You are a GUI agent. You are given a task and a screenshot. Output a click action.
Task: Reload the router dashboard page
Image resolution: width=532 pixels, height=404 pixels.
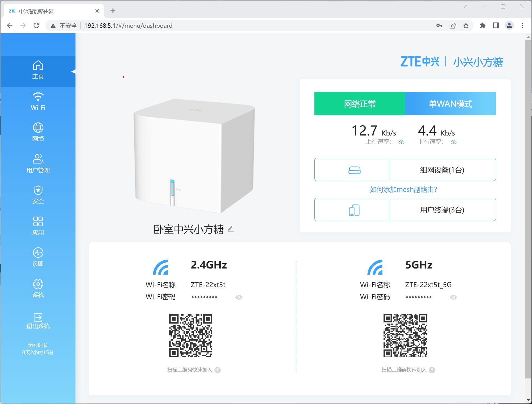click(x=36, y=26)
